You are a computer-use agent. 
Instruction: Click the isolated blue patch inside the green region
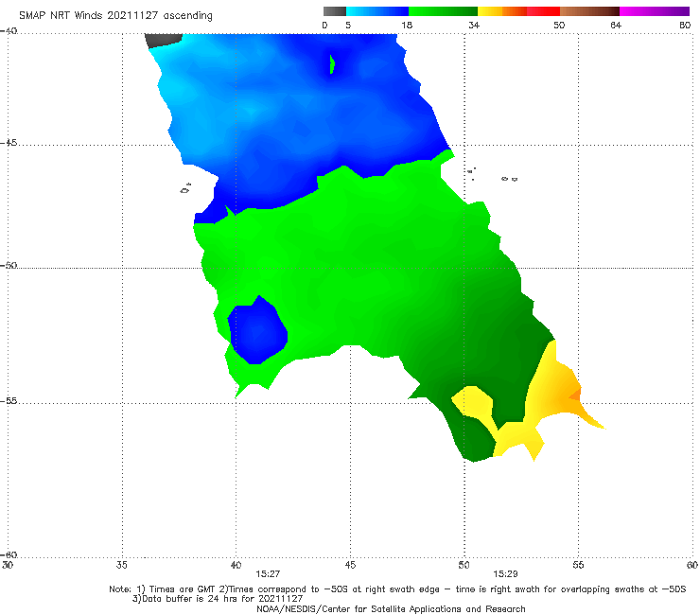click(257, 330)
